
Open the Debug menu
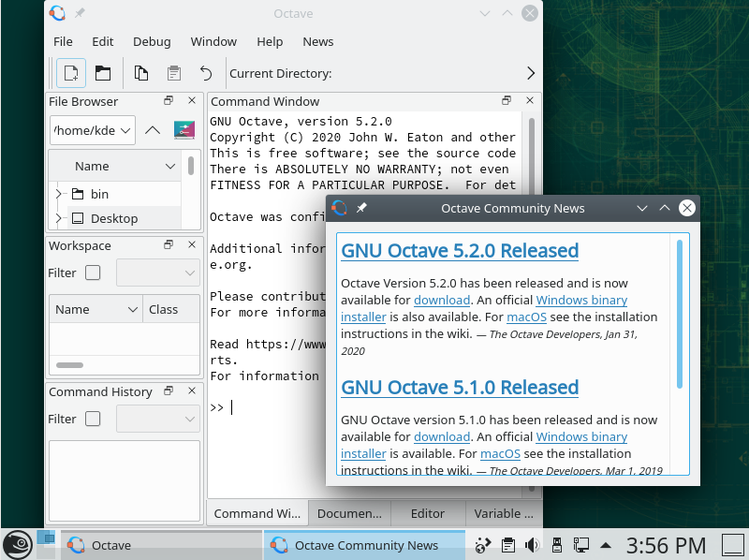pyautogui.click(x=152, y=41)
